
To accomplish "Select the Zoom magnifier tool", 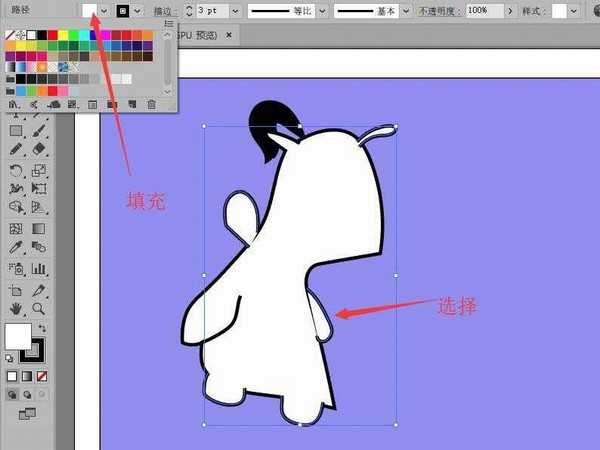I will 39,308.
